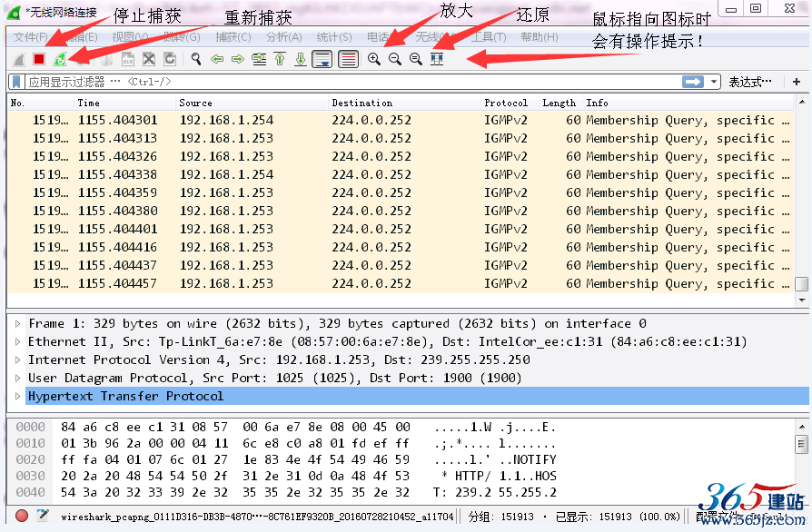This screenshot has height=532, width=812.
Task: Click the display filter bookmark icon
Action: [16, 82]
